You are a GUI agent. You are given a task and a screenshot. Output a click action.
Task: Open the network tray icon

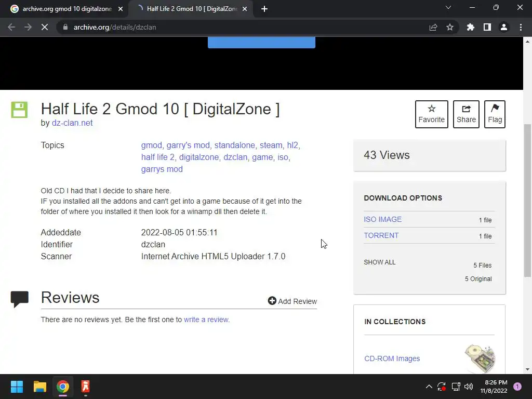pyautogui.click(x=456, y=387)
